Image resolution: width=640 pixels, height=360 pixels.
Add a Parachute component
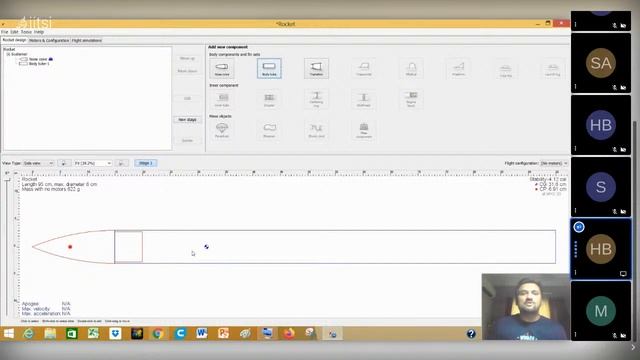tap(222, 130)
